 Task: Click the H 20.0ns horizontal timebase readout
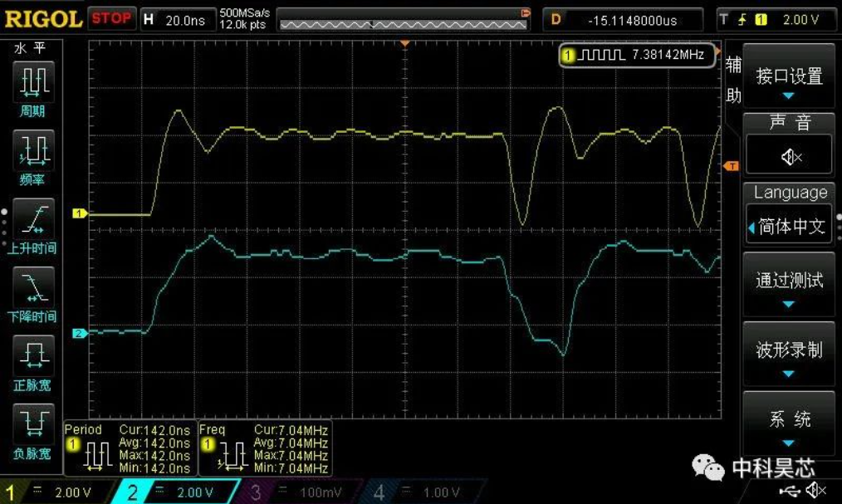click(178, 20)
